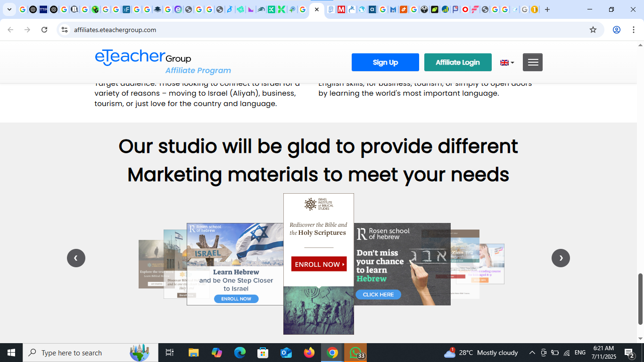Select the Zion banner thumbnail
Viewport: 644px width, 362px height.
(x=465, y=264)
